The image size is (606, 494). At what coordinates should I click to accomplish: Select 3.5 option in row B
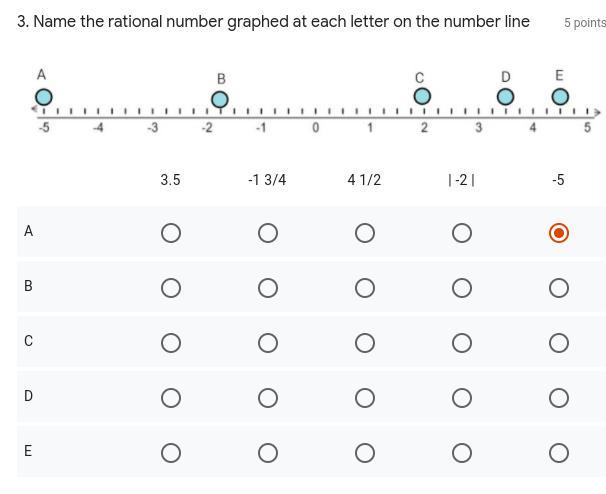pyautogui.click(x=170, y=288)
